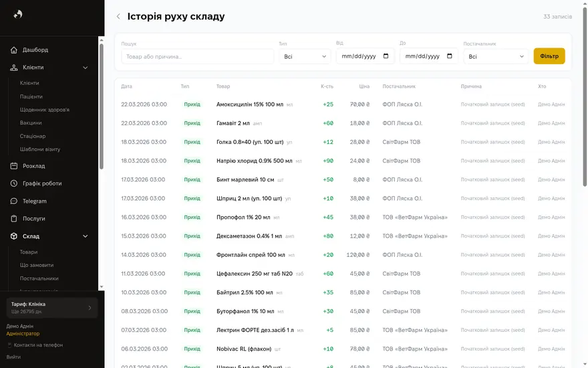This screenshot has height=368, width=588.
Task: Open Вакцини submenu item
Action: pos(31,123)
